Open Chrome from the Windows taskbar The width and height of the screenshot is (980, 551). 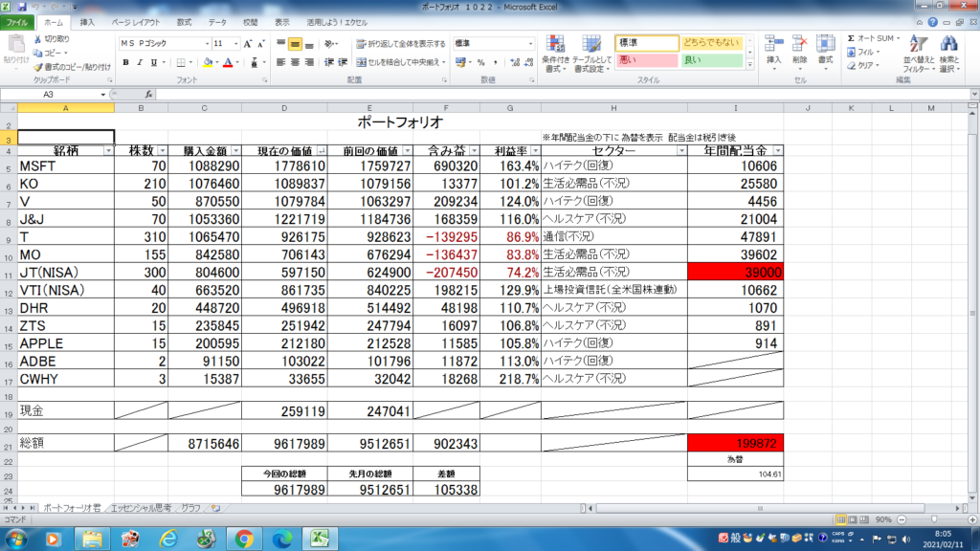point(244,539)
